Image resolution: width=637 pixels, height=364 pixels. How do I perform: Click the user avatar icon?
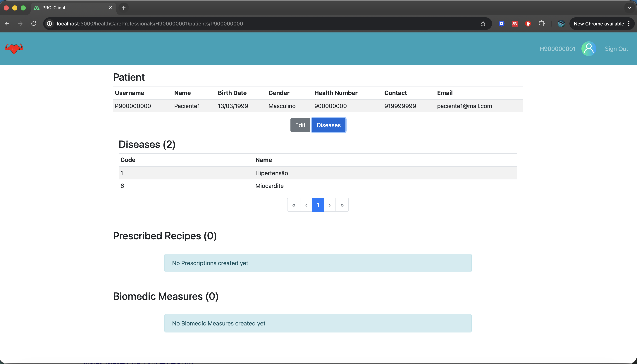coord(588,49)
